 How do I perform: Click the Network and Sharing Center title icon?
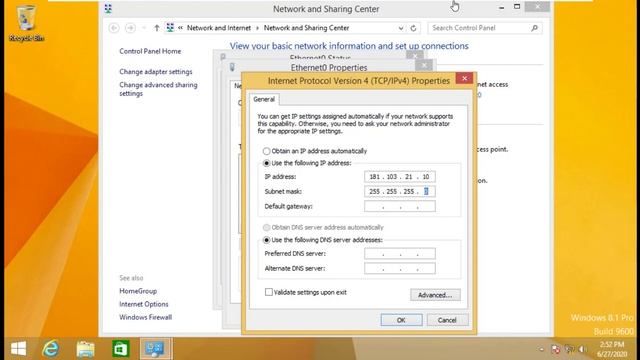(x=108, y=9)
